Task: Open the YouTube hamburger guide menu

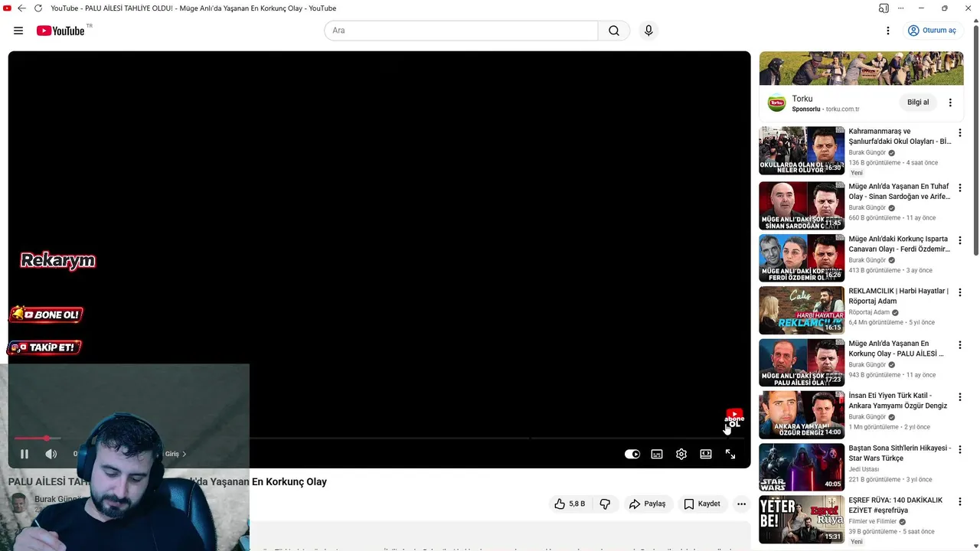Action: coord(18,31)
